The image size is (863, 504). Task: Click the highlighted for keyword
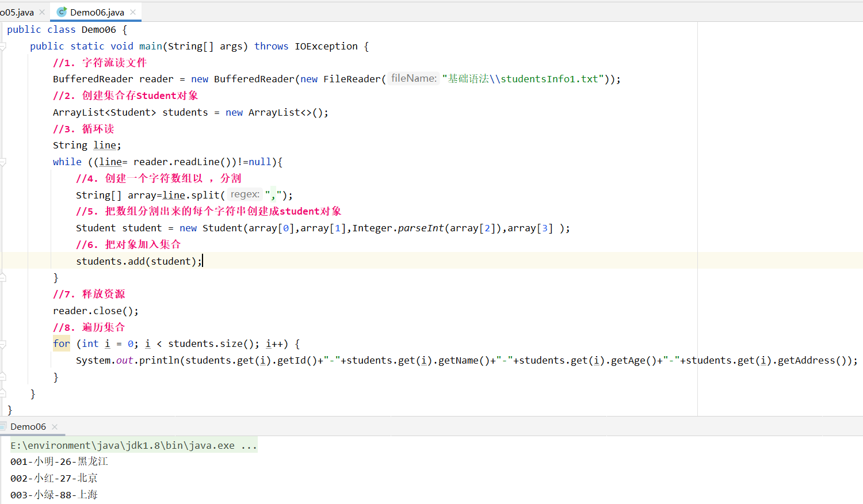pyautogui.click(x=61, y=343)
